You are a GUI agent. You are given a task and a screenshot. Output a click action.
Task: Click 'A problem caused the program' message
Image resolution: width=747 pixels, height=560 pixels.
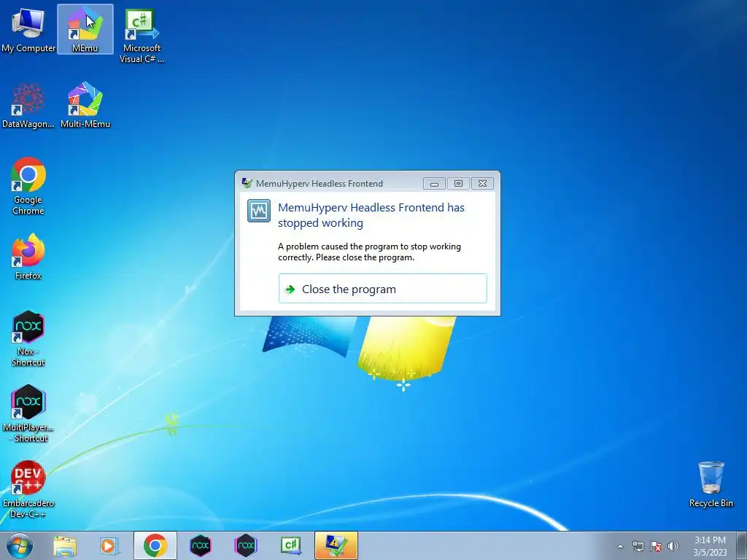[x=369, y=252]
